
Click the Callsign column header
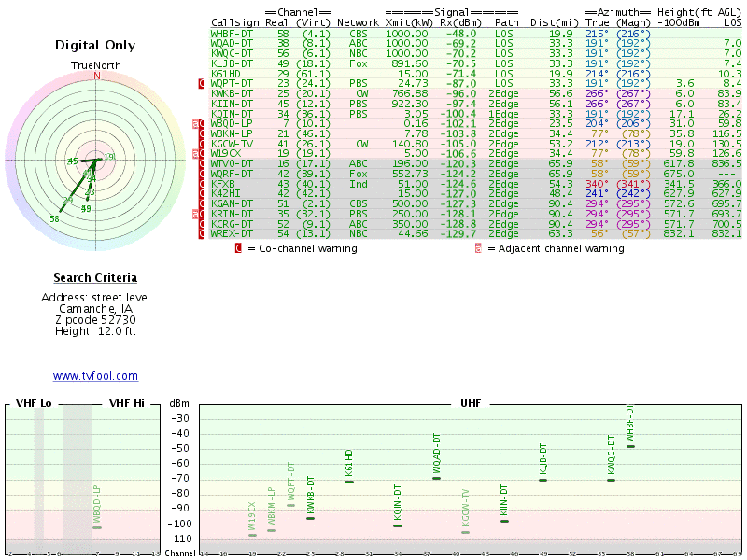tap(235, 22)
